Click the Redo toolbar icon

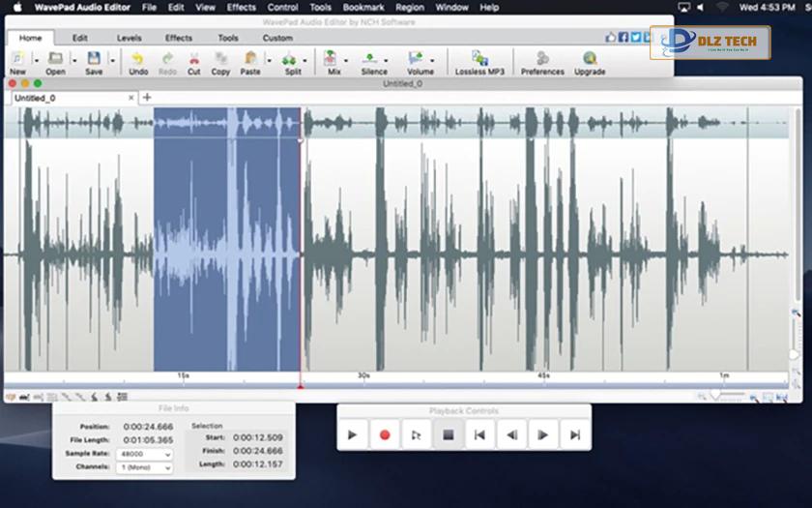tap(167, 58)
